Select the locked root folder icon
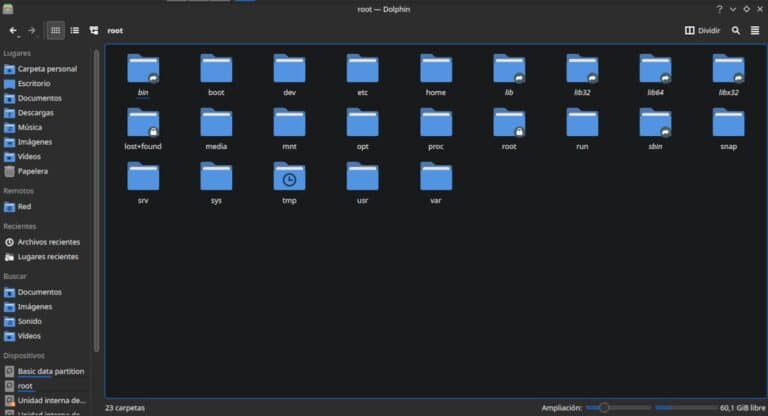The image size is (768, 416). [x=509, y=123]
